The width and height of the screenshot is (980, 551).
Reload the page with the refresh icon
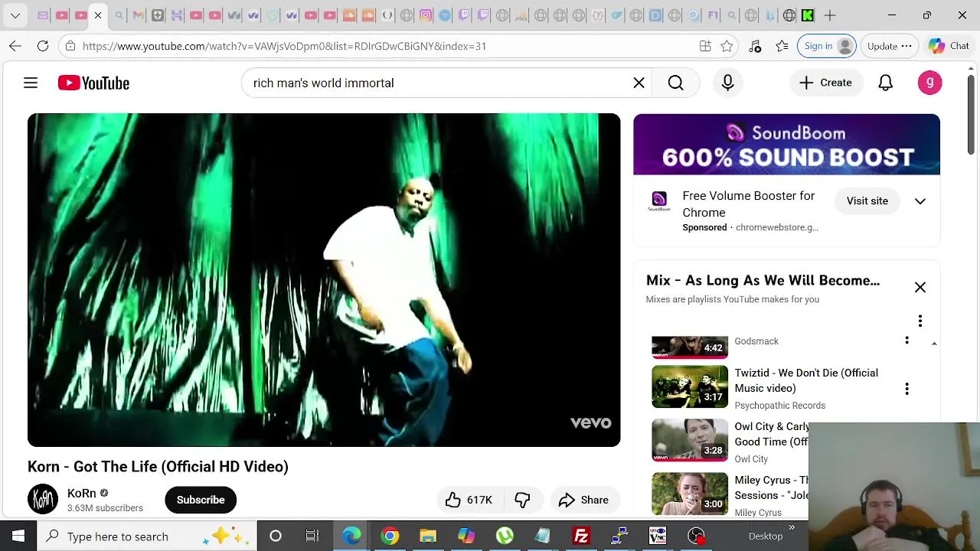point(43,46)
